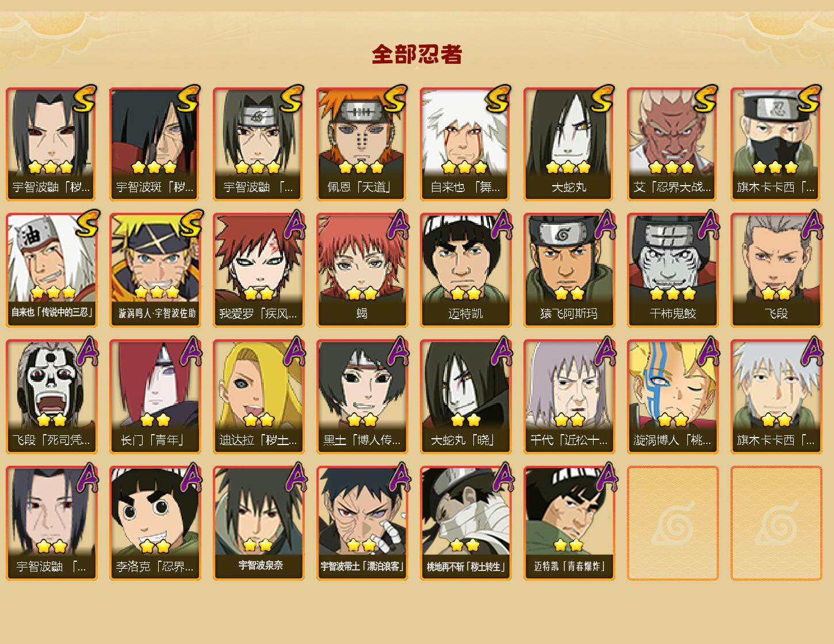Choose the 长门「青年」 card
This screenshot has height=644, width=834.
[x=155, y=397]
